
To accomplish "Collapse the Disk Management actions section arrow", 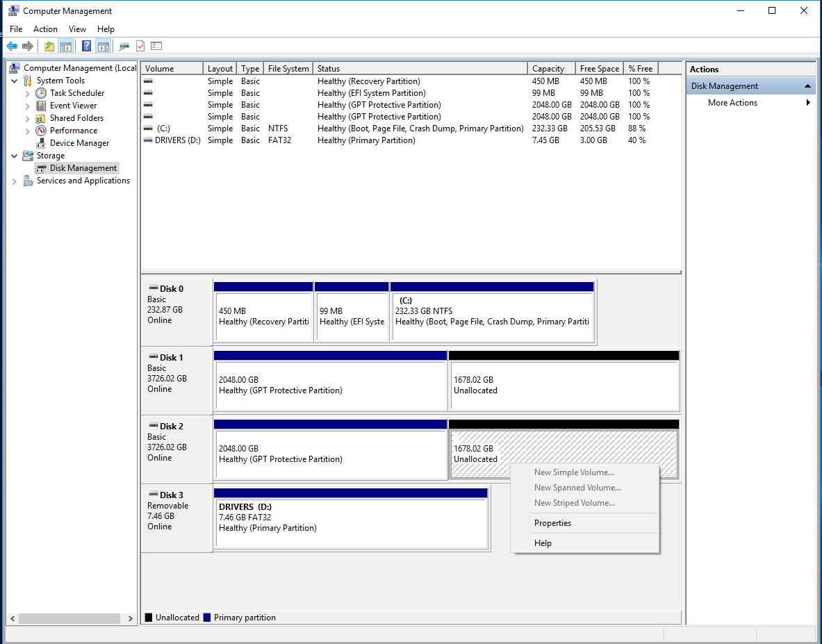I will (x=807, y=86).
